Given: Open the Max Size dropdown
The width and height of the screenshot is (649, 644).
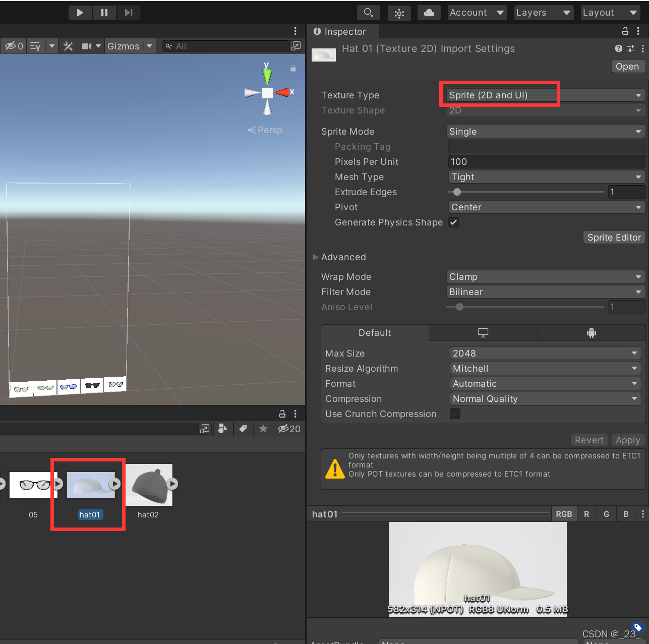Looking at the screenshot, I should pyautogui.click(x=545, y=354).
